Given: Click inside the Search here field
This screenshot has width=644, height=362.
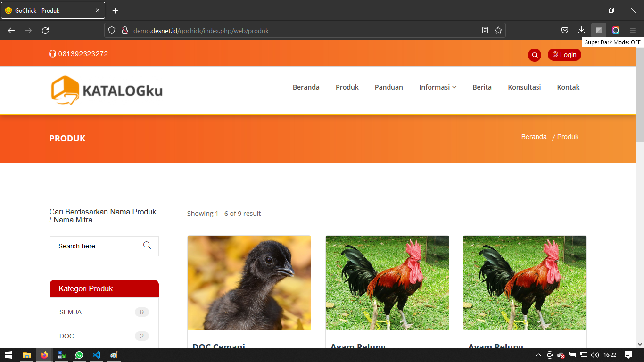Looking at the screenshot, I should point(92,246).
